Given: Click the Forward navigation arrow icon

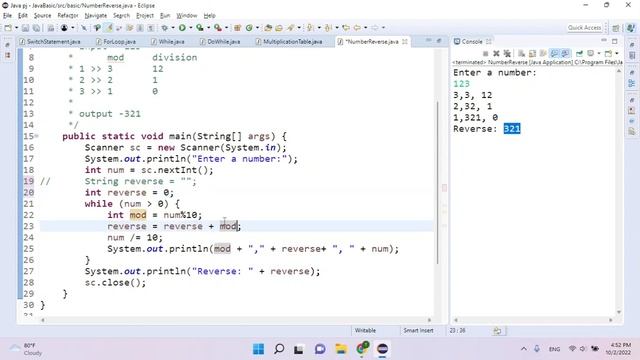Looking at the screenshot, I should [375, 28].
